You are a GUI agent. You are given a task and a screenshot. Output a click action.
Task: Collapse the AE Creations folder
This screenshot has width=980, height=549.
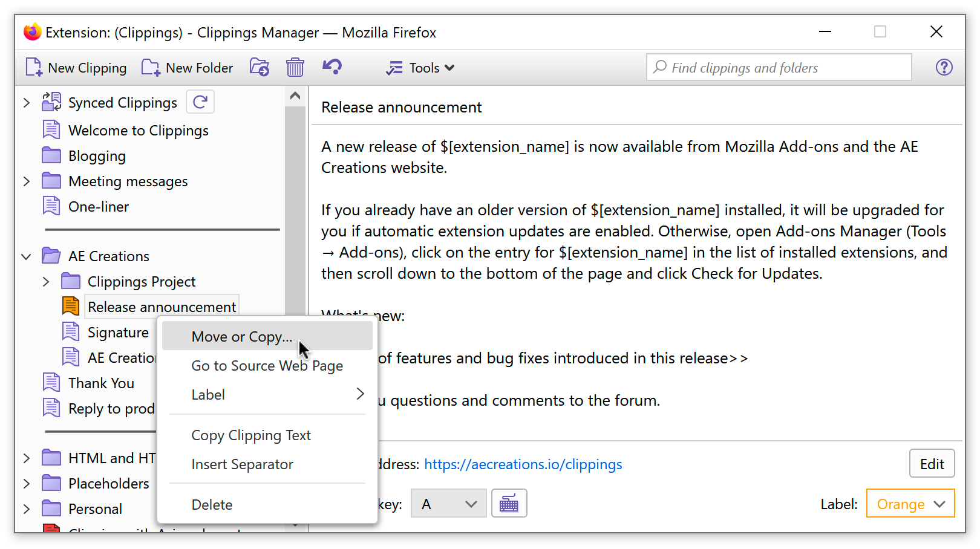(27, 256)
